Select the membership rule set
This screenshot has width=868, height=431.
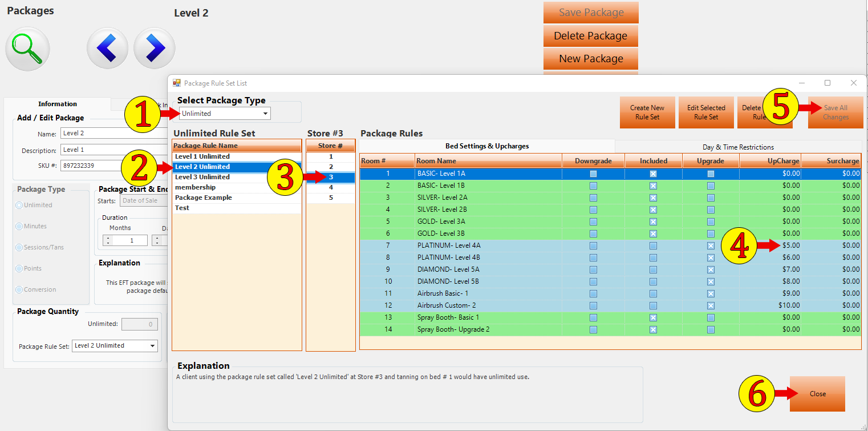pos(237,187)
